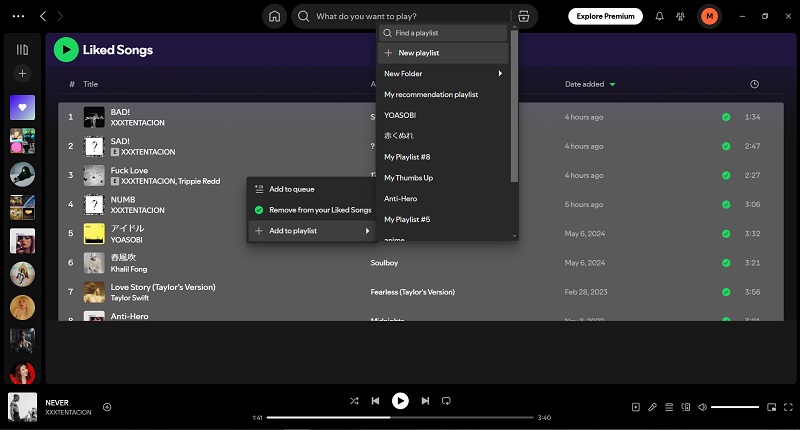The image size is (800, 430).
Task: Click the plus create button in sidebar
Action: [x=22, y=74]
